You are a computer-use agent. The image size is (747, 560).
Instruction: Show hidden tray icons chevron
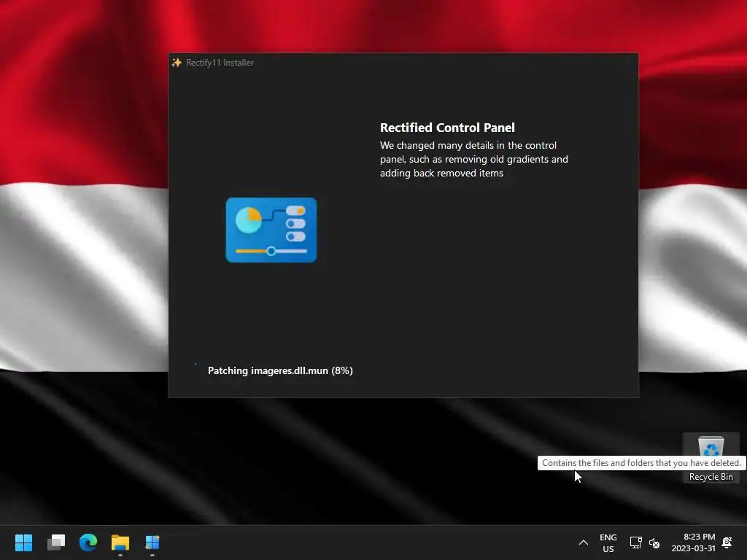(583, 542)
